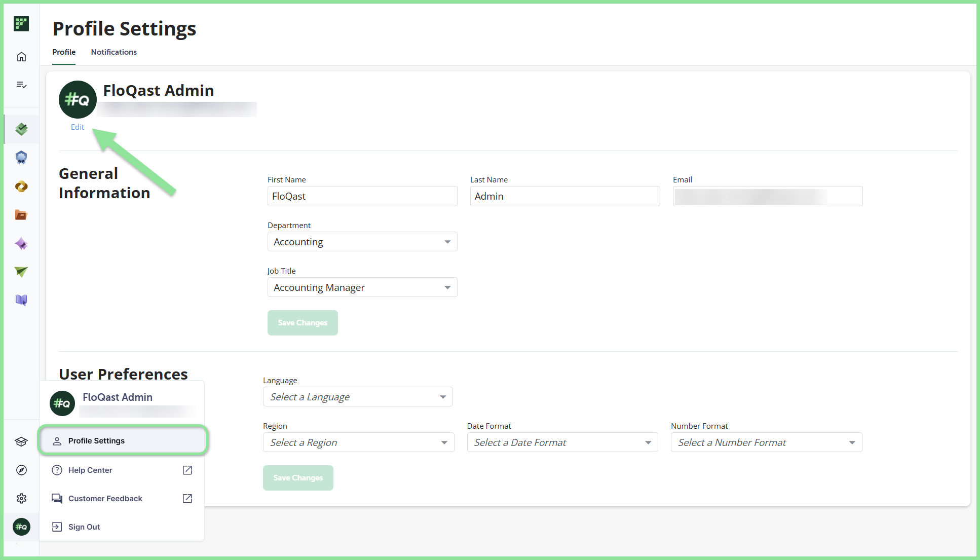Click the Edit link under the avatar
Image resolution: width=980 pixels, height=560 pixels.
point(78,127)
